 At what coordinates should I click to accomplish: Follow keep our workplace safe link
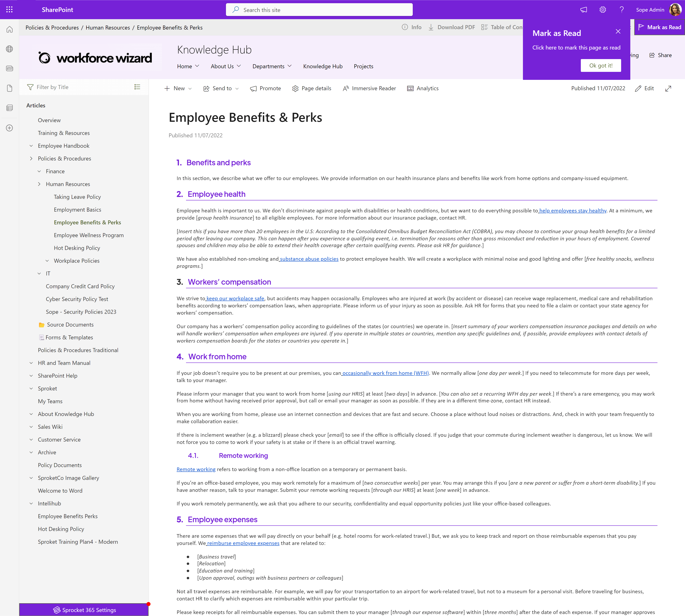[x=235, y=299]
